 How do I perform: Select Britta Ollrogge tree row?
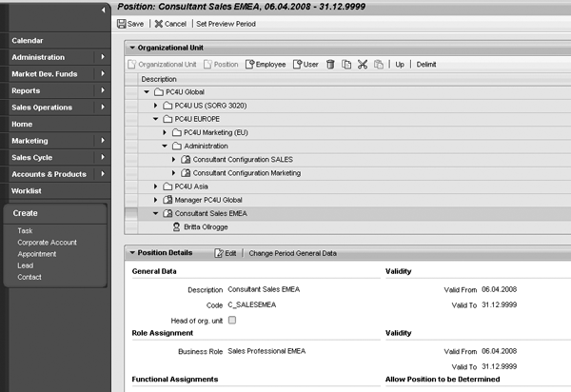click(347, 226)
